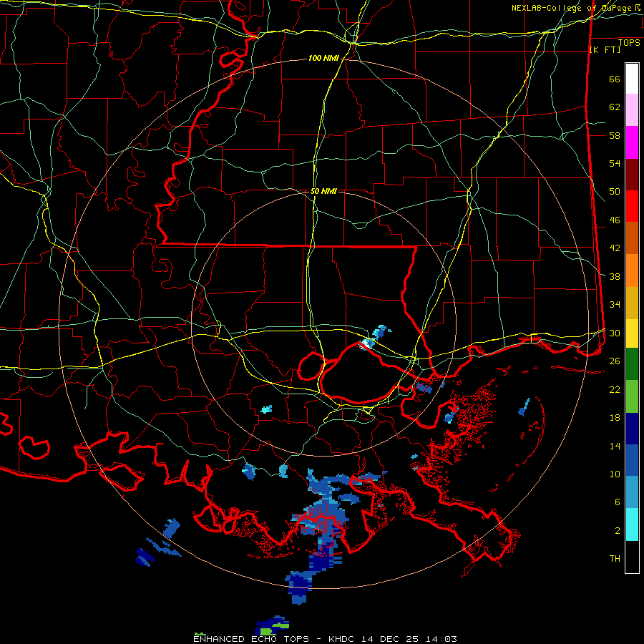The image size is (644, 644).
Task: Select the navy blue legend swatch
Action: click(632, 429)
